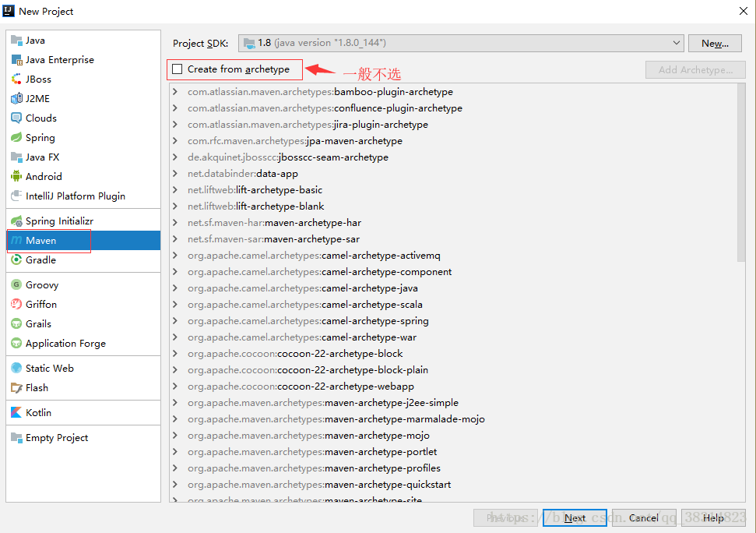Click the New... SDK button
Image resolution: width=756 pixels, height=533 pixels.
click(x=715, y=44)
